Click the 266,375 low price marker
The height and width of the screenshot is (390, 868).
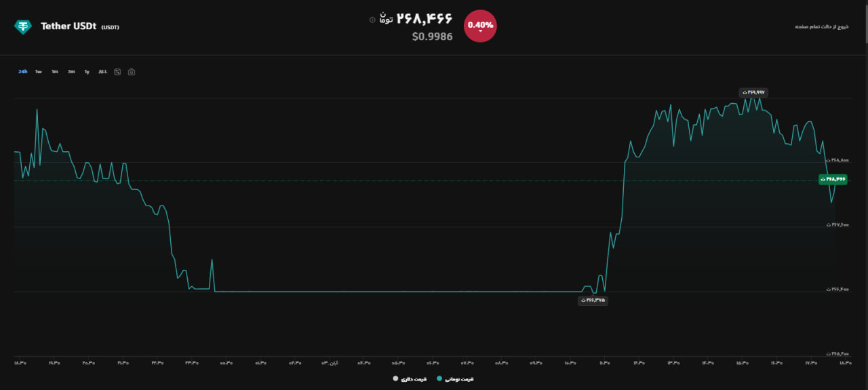point(593,300)
